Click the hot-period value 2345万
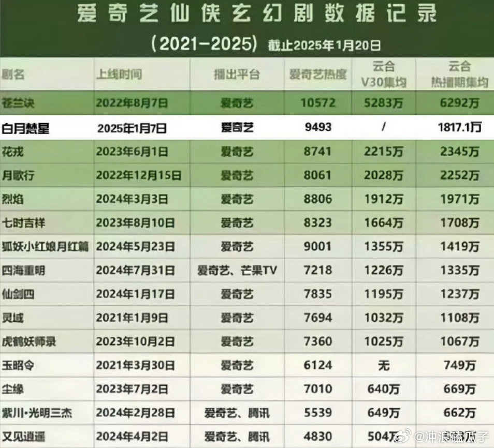The height and width of the screenshot is (448, 494). tap(460, 152)
